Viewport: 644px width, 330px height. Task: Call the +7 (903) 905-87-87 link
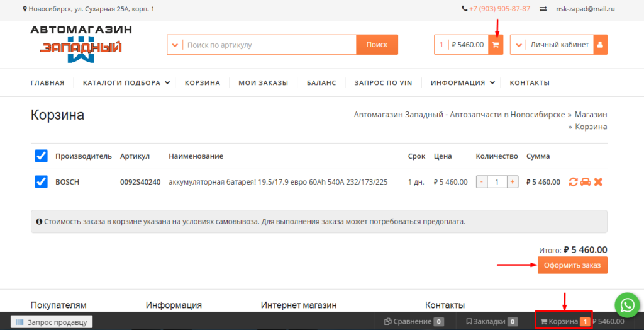click(499, 9)
